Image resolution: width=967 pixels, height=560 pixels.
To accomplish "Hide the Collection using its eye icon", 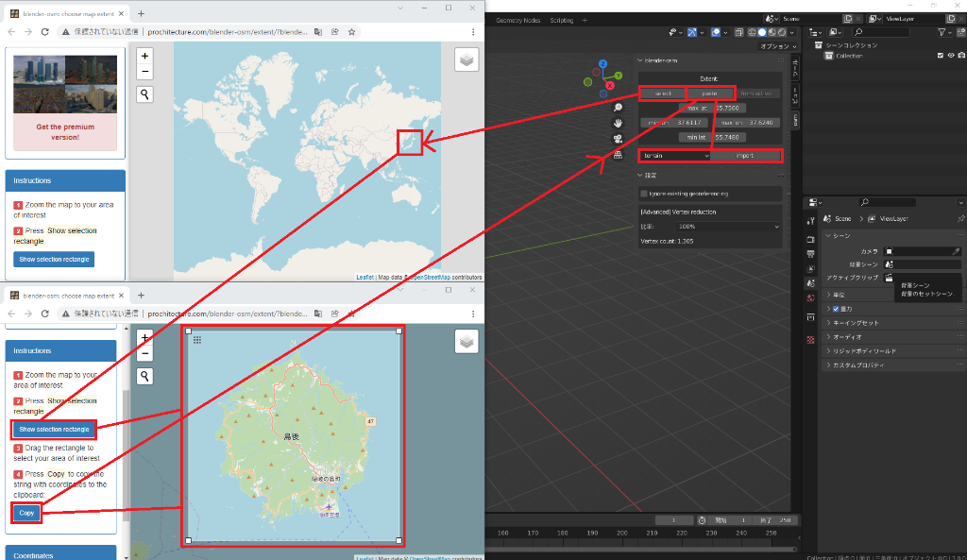I will (x=950, y=56).
